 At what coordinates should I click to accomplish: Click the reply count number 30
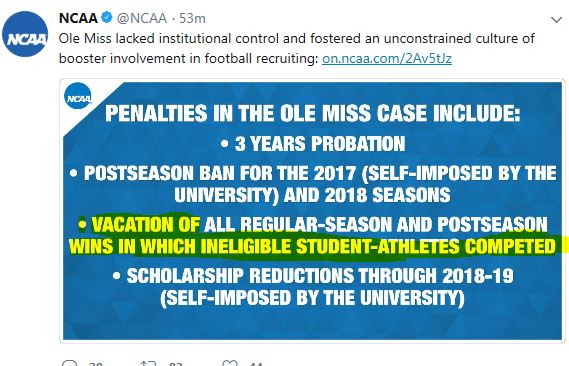(95, 363)
